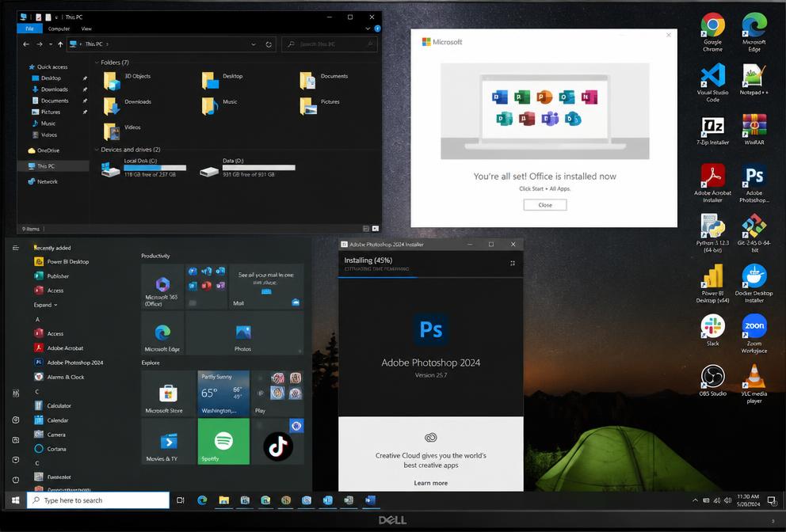Collapse the Devices and drives (2) group
Image resolution: width=786 pixels, height=532 pixels.
point(97,150)
